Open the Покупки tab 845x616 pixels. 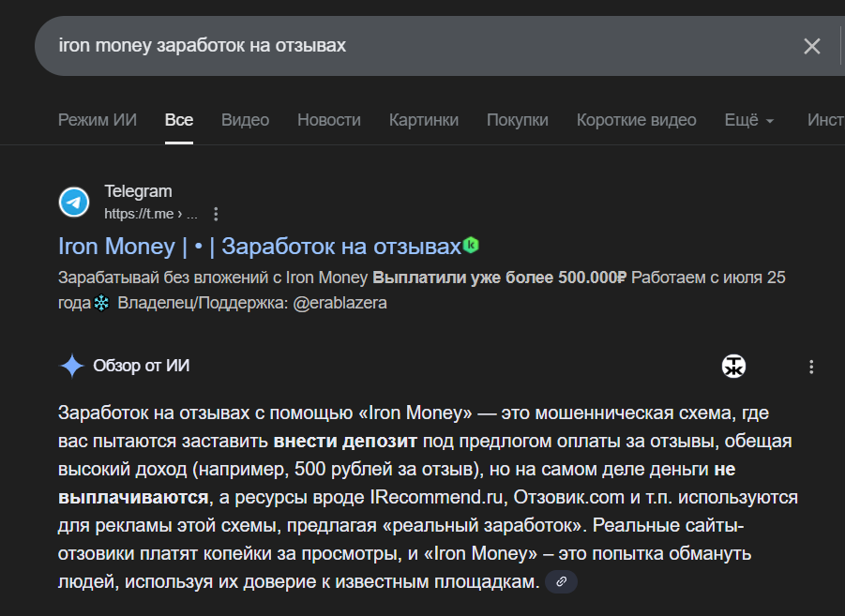(518, 120)
